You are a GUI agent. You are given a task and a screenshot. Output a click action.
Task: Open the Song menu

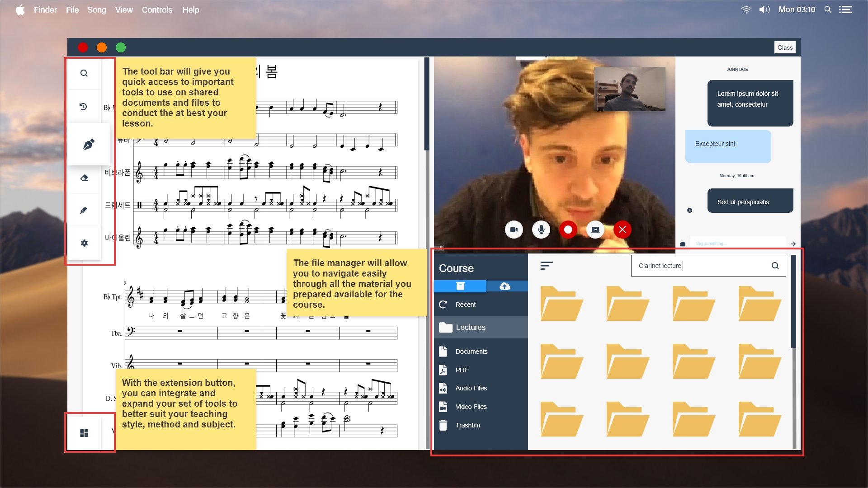pos(96,9)
